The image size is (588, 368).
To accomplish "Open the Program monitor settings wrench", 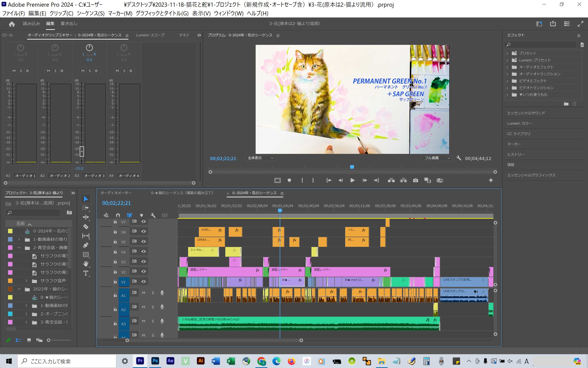I will (x=458, y=158).
